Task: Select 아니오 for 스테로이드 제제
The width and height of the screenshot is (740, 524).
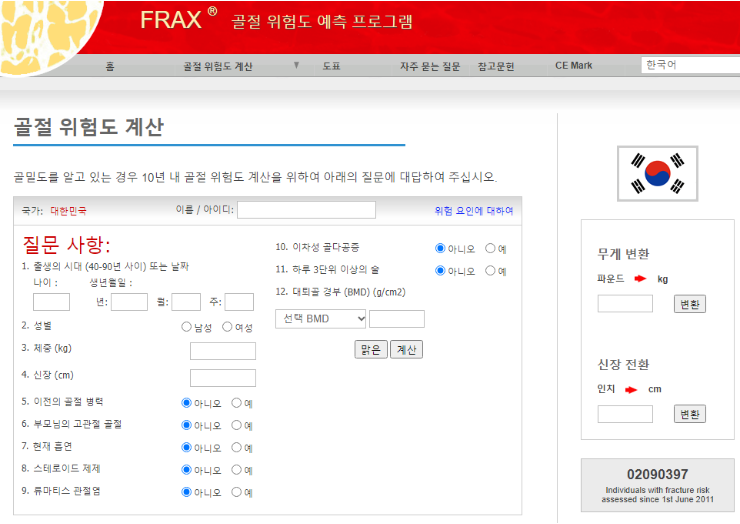Action: coord(186,469)
